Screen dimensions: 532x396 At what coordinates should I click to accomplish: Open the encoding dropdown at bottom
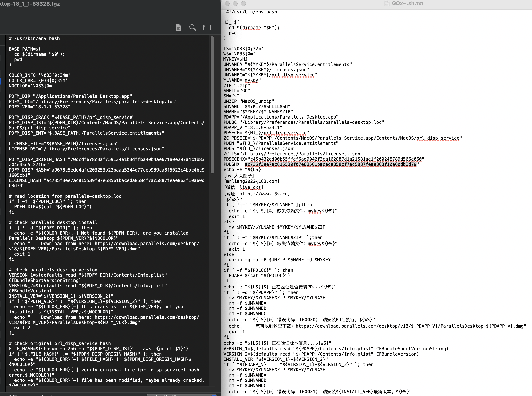182,395
